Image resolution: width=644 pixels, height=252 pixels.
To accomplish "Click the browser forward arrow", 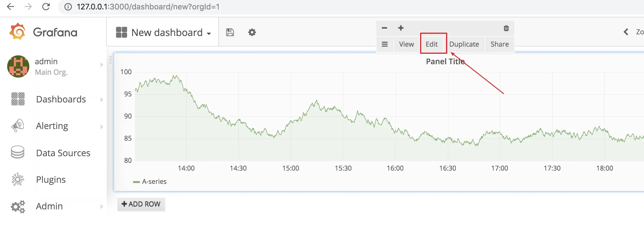I will point(28,7).
